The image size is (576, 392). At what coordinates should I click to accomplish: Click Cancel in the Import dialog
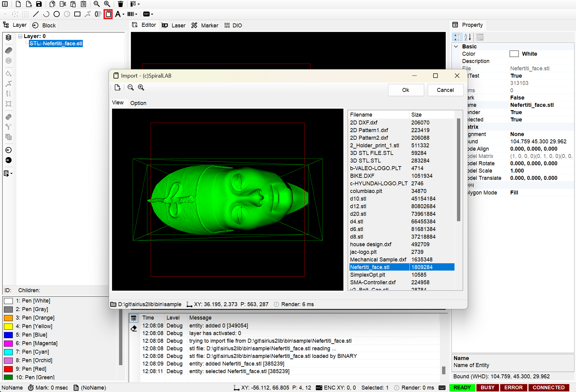pyautogui.click(x=445, y=90)
